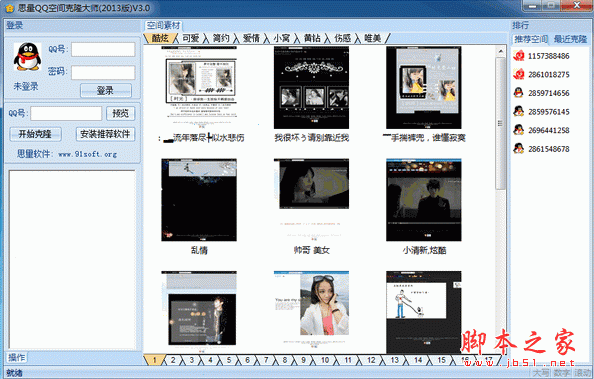Click the 安装推荐软件 button

pyautogui.click(x=105, y=134)
